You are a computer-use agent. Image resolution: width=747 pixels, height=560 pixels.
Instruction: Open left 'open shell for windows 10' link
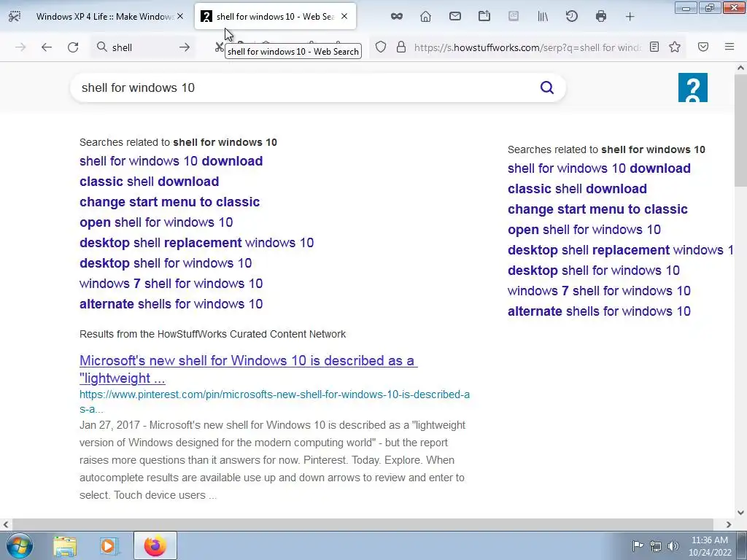[x=156, y=222]
